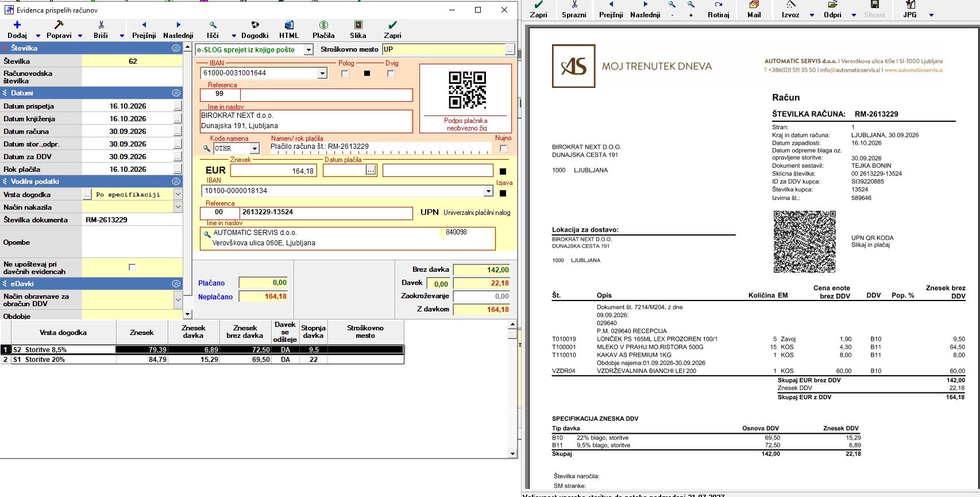Collapse the Številka section header
This screenshot has width=980, height=497.
click(x=176, y=48)
